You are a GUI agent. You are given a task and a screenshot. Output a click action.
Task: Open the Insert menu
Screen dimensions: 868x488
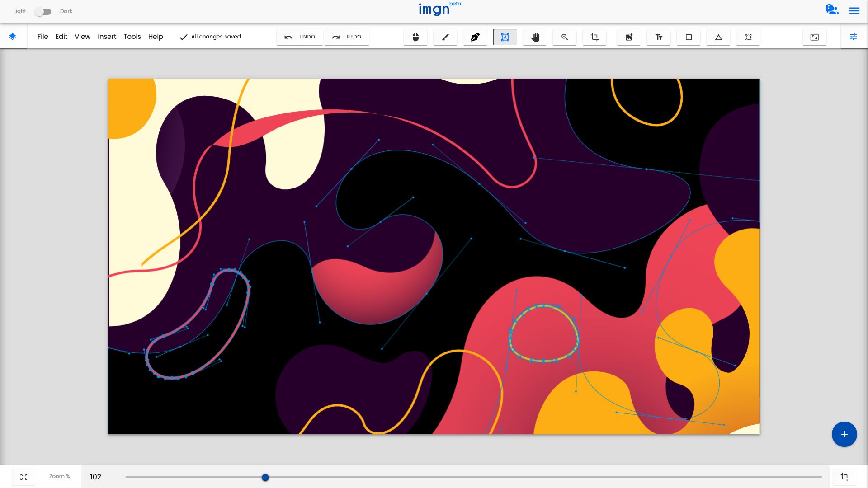(107, 37)
